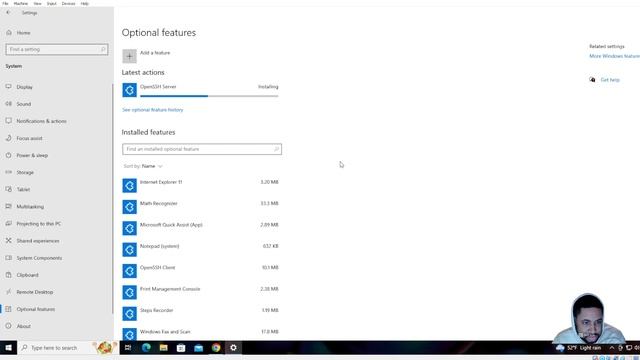The image size is (640, 360).
Task: Open the Home settings page
Action: pyautogui.click(x=23, y=33)
